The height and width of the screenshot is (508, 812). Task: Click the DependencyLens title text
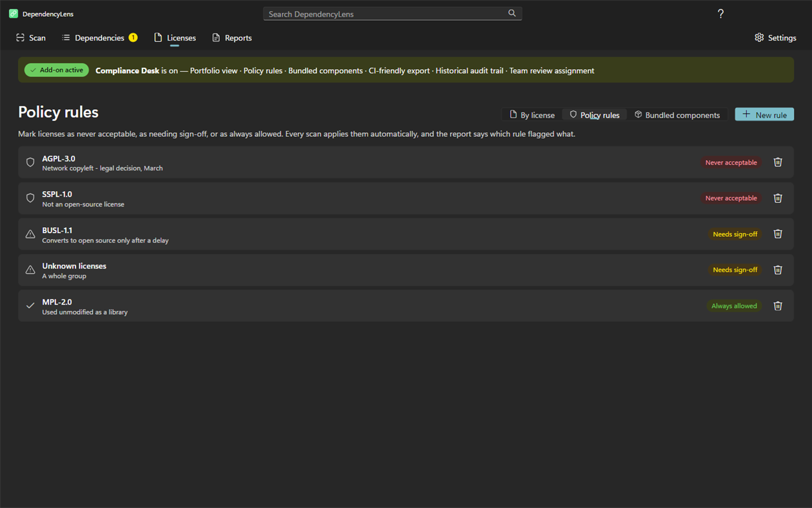pos(48,14)
